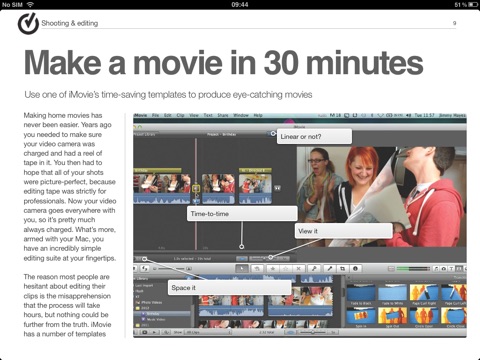Open the File menu in iMovie
Viewport: 480px width, 360px height.
(155, 115)
